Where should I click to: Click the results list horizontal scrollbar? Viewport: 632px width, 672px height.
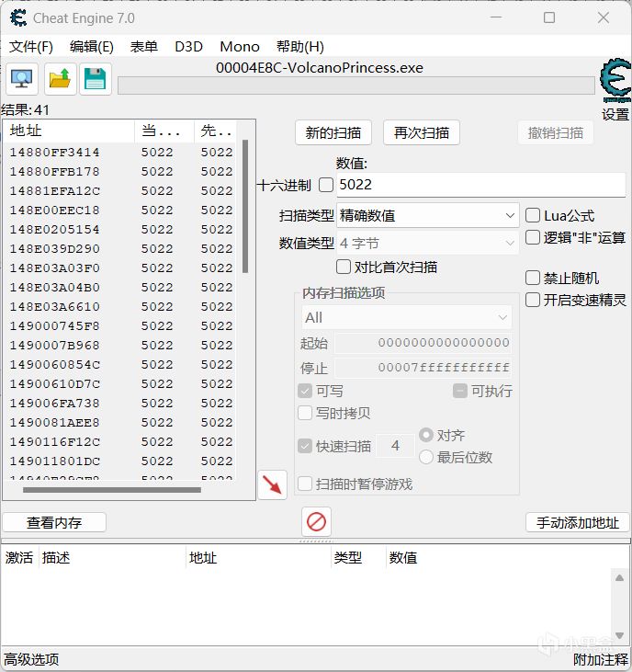pyautogui.click(x=112, y=489)
